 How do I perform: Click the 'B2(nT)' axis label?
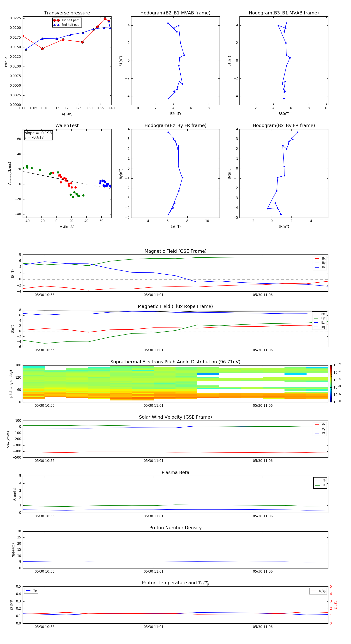click(x=175, y=114)
